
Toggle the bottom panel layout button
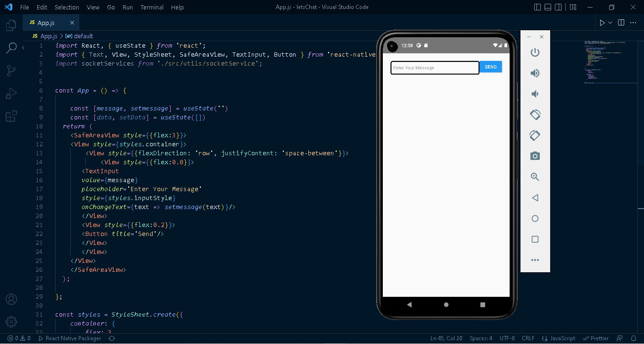(x=548, y=7)
